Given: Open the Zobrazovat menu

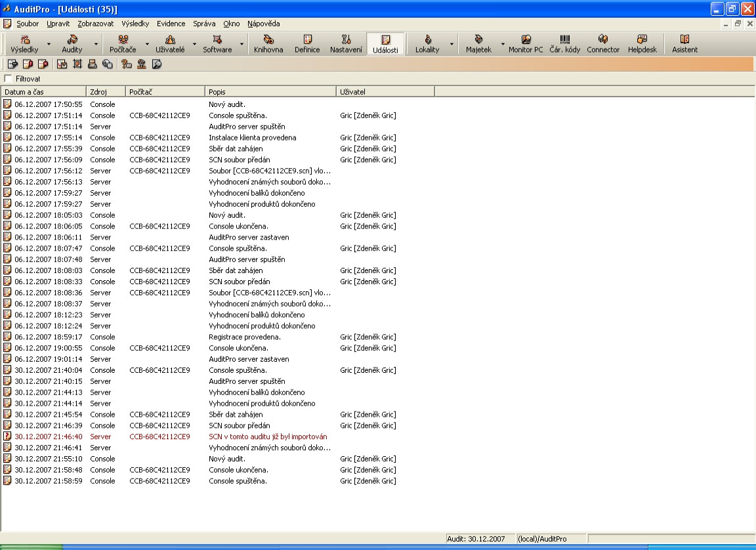Looking at the screenshot, I should click(95, 24).
